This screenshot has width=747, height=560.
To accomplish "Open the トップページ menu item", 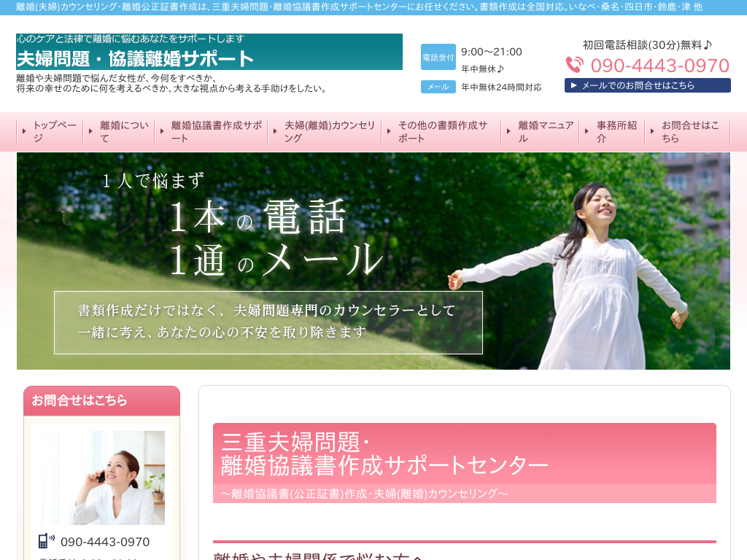I will [x=50, y=131].
